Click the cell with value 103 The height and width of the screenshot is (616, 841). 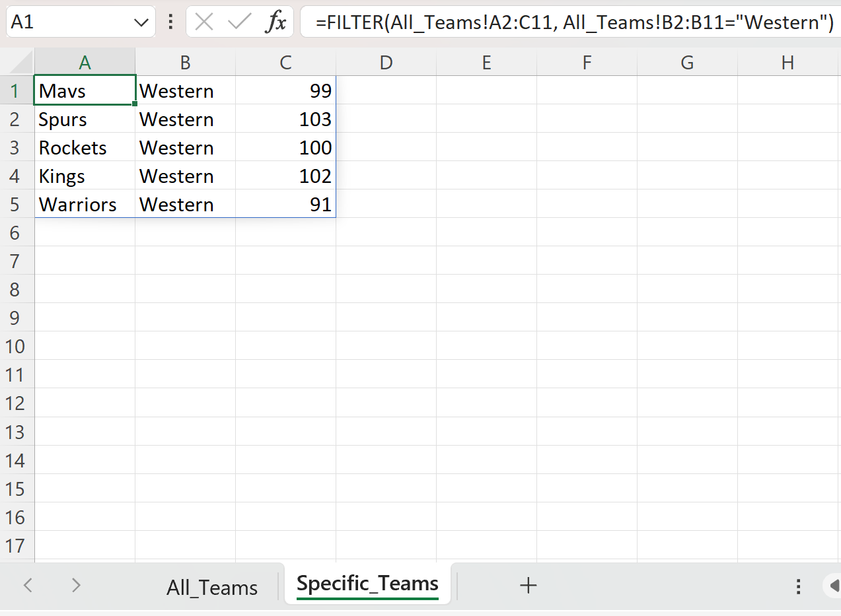pos(285,119)
